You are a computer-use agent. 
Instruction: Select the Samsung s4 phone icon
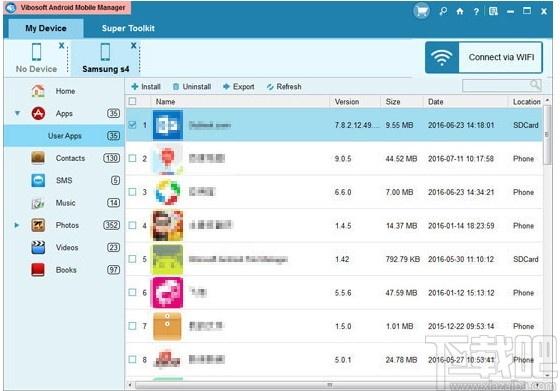pos(105,52)
